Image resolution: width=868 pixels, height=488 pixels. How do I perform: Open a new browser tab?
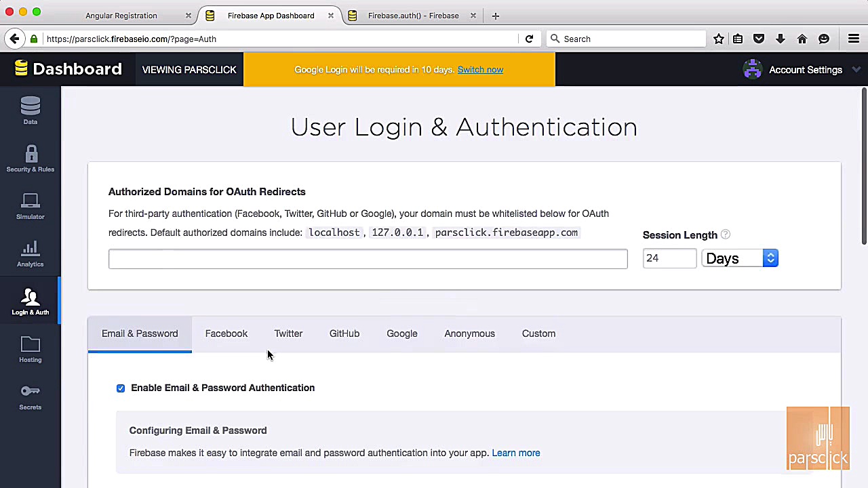[x=496, y=16]
